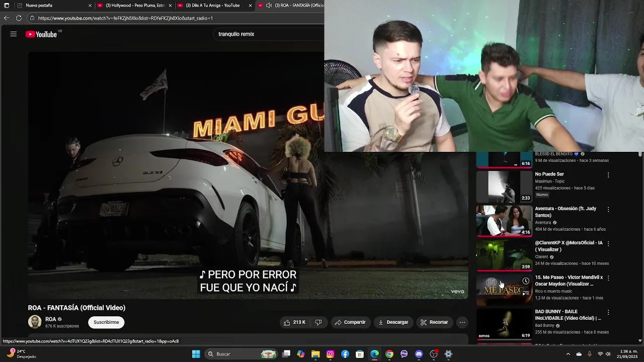Open Windows Start menu
The height and width of the screenshot is (362, 644).
(x=196, y=354)
